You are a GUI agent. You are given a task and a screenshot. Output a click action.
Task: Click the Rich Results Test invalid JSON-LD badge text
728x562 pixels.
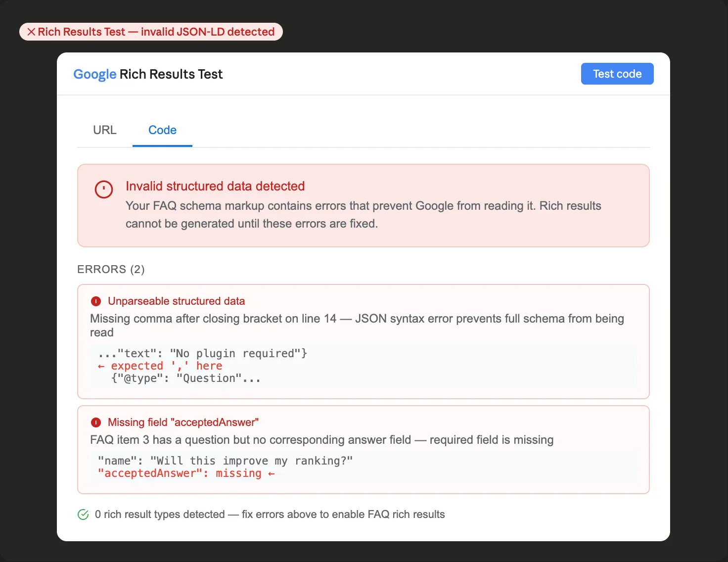pyautogui.click(x=156, y=32)
